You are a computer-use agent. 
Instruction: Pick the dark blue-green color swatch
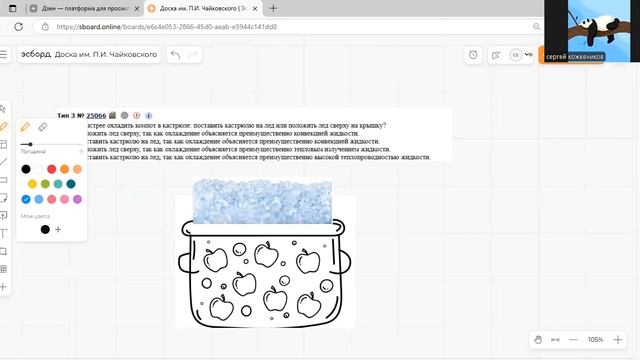pyautogui.click(x=71, y=184)
